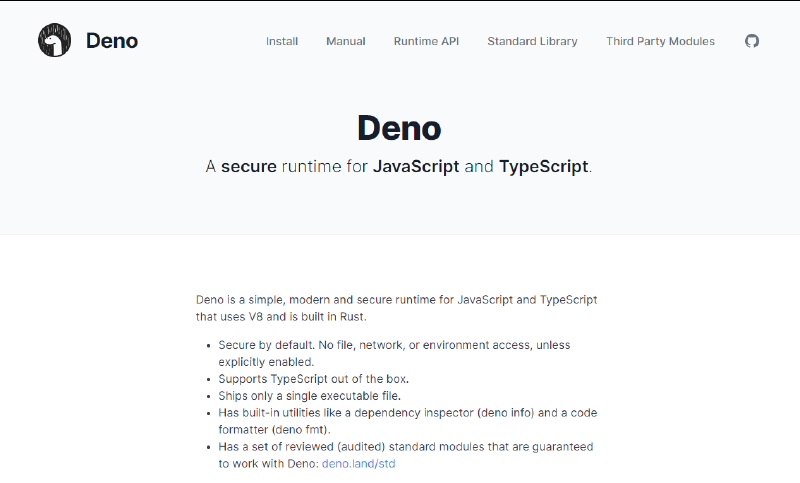This screenshot has width=800, height=483.
Task: Click the large Deno hero heading
Action: coord(399,128)
